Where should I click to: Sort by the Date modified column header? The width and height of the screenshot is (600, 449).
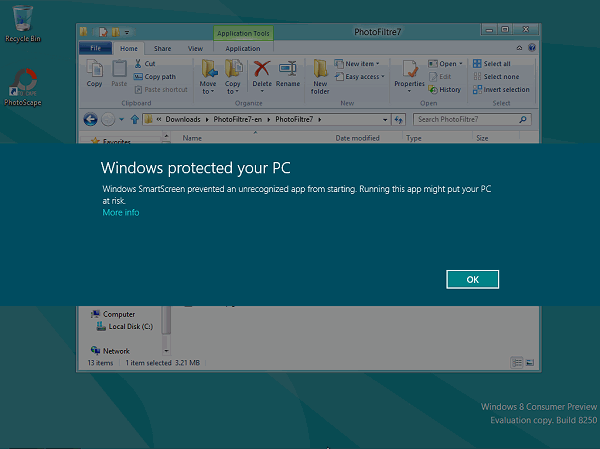tap(357, 138)
